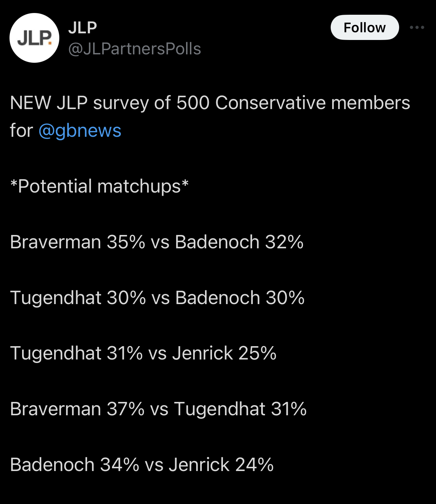
Task: Click 'Badenoch 30%' in the tied matchup
Action: click(240, 298)
